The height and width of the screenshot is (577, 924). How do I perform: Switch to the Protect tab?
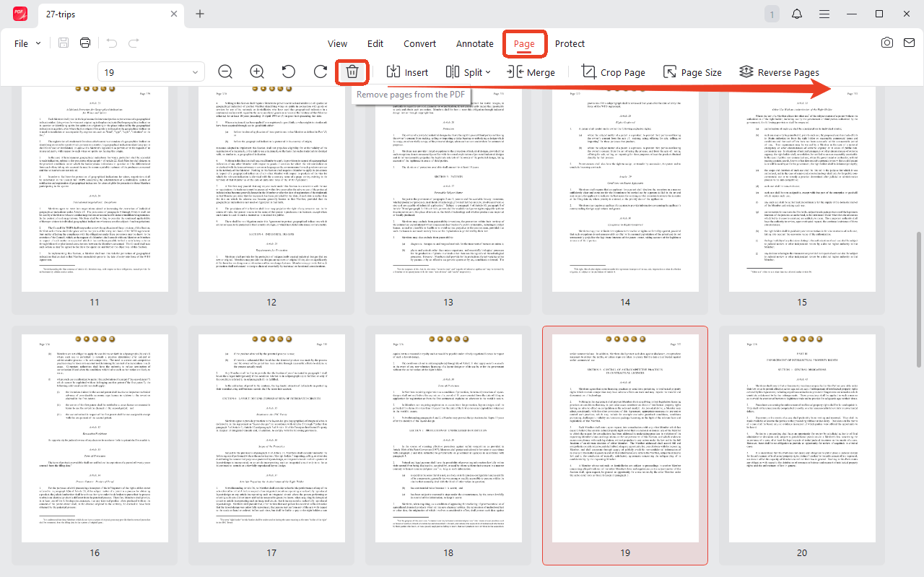pyautogui.click(x=570, y=44)
